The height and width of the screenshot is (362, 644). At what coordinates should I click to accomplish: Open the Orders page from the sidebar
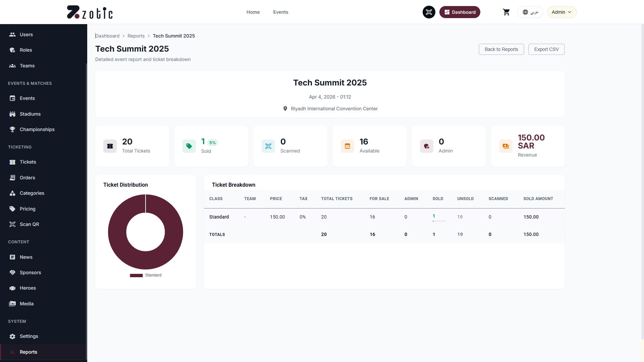click(27, 178)
